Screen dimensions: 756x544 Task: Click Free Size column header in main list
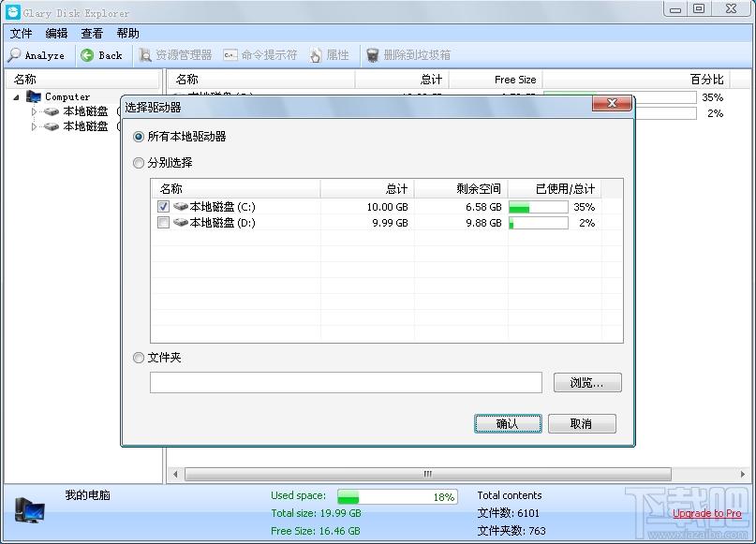496,80
